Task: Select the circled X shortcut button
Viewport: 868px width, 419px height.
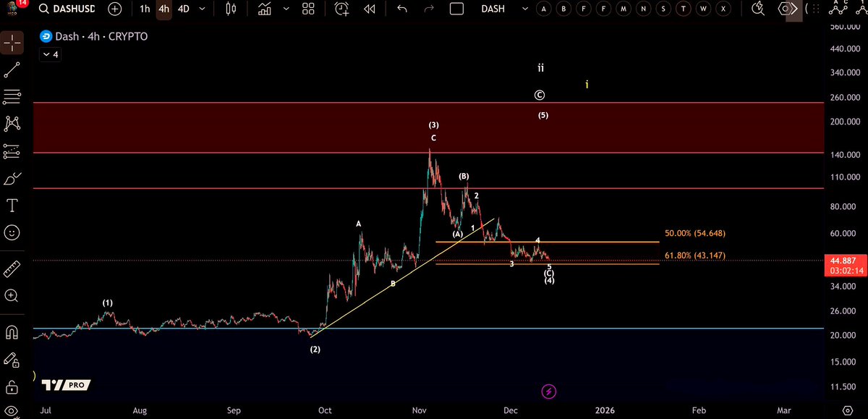Action: click(x=723, y=9)
